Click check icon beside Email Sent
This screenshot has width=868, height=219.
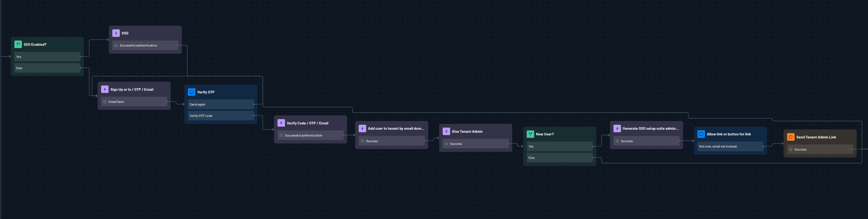tap(105, 102)
